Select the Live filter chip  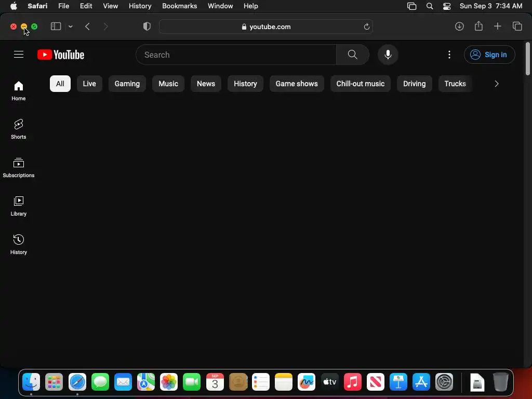(89, 84)
